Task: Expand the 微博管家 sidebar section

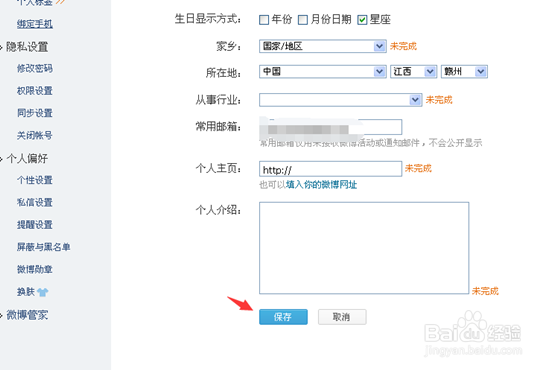Action: [x=27, y=315]
